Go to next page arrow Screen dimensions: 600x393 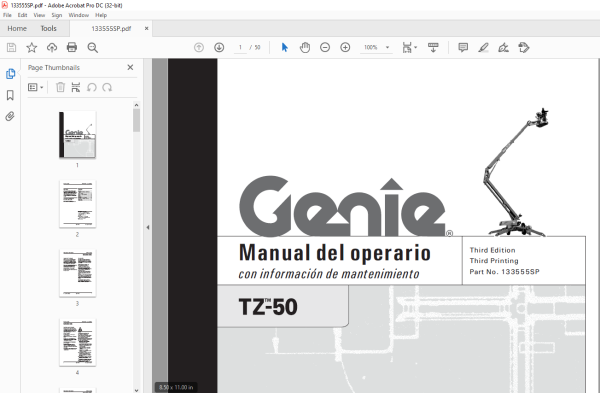(219, 47)
